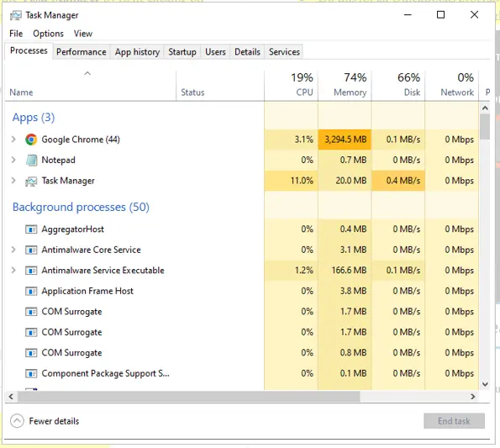Image resolution: width=500 pixels, height=448 pixels.
Task: Click the horizontal scrollbar left arrow
Action: coord(11,397)
